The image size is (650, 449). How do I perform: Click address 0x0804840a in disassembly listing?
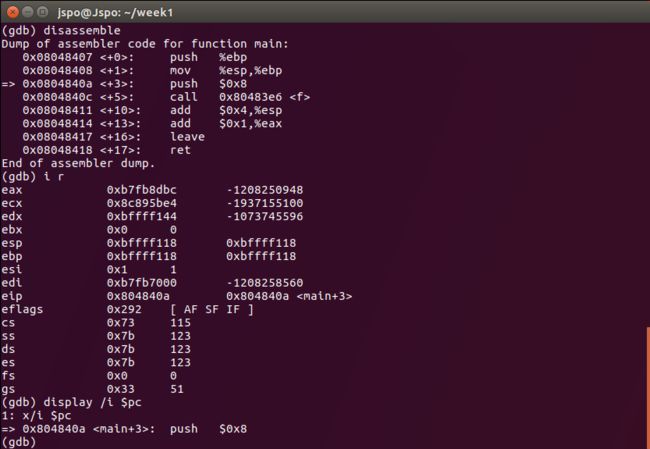click(58, 84)
